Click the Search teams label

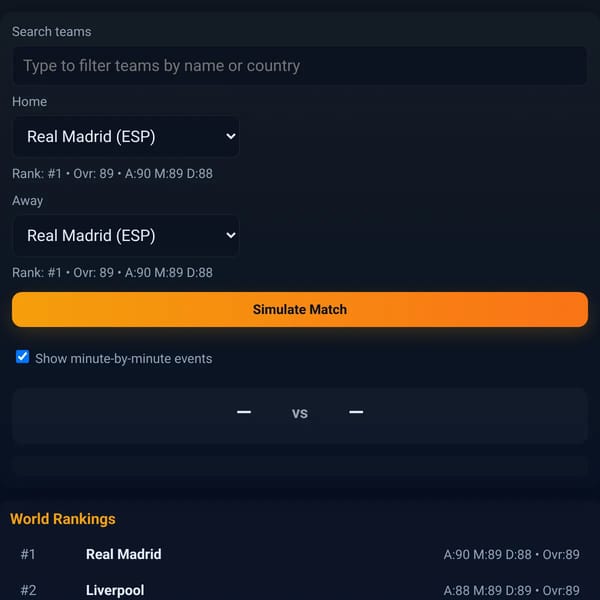(x=52, y=32)
